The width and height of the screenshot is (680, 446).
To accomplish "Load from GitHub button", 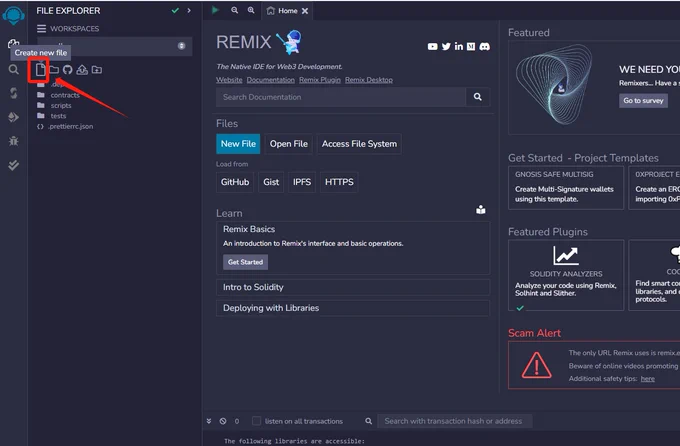I will coord(235,182).
